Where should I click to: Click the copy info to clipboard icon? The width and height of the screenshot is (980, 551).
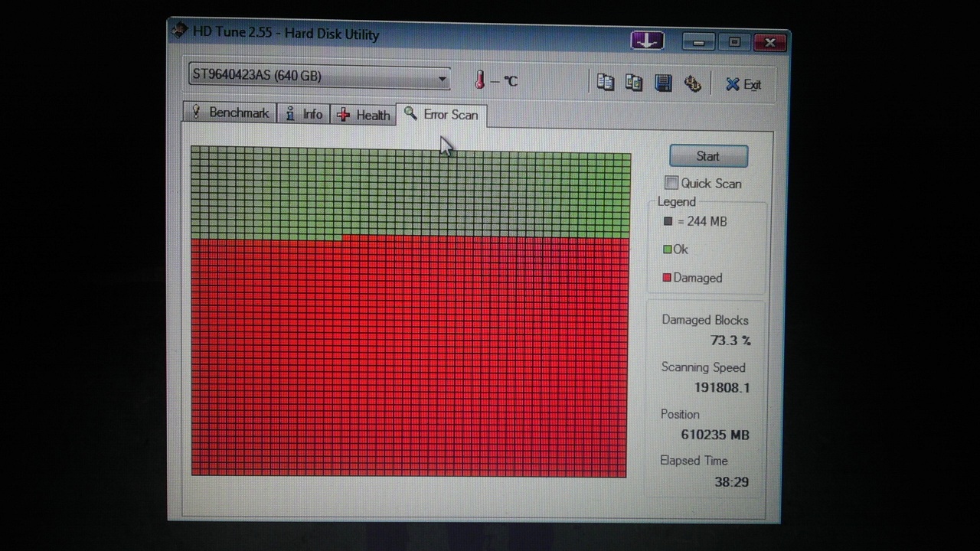tap(606, 83)
